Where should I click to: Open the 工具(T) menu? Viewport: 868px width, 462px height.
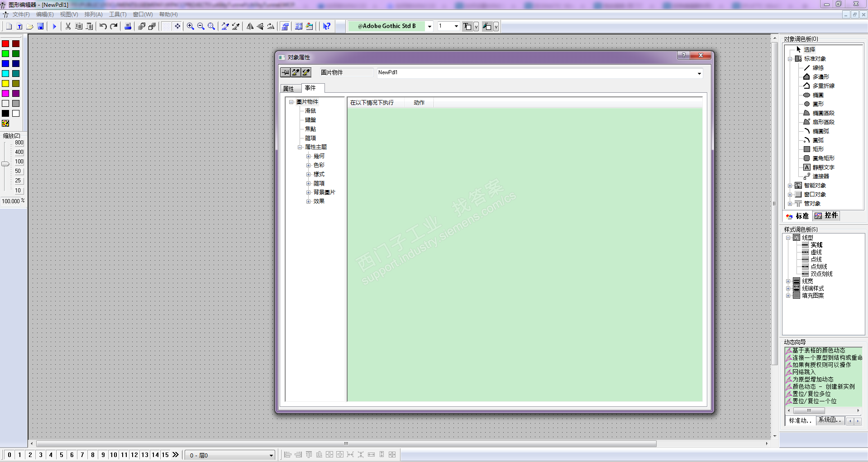pos(118,14)
